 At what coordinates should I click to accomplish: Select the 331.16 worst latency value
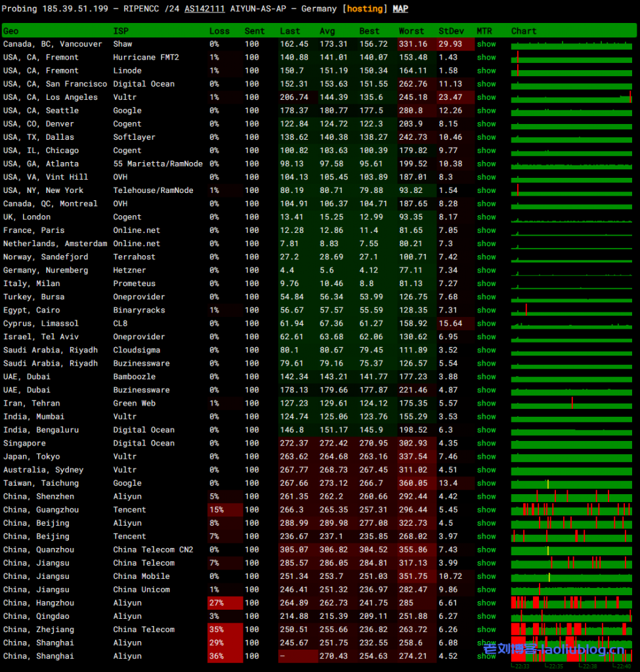[x=413, y=44]
